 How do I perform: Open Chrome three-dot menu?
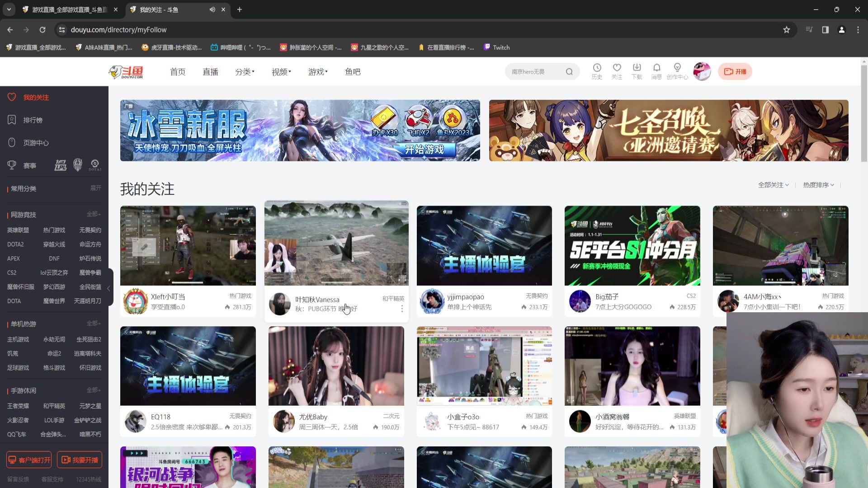[x=858, y=30]
